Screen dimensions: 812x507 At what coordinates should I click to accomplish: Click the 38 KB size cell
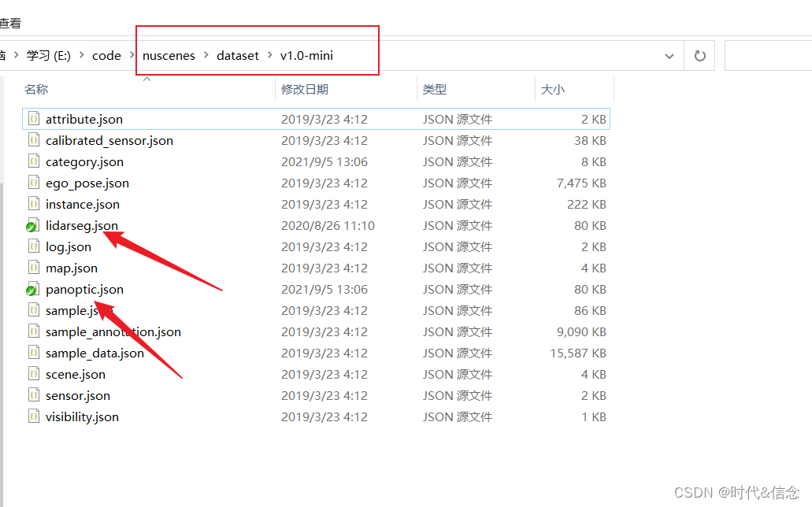(x=590, y=140)
